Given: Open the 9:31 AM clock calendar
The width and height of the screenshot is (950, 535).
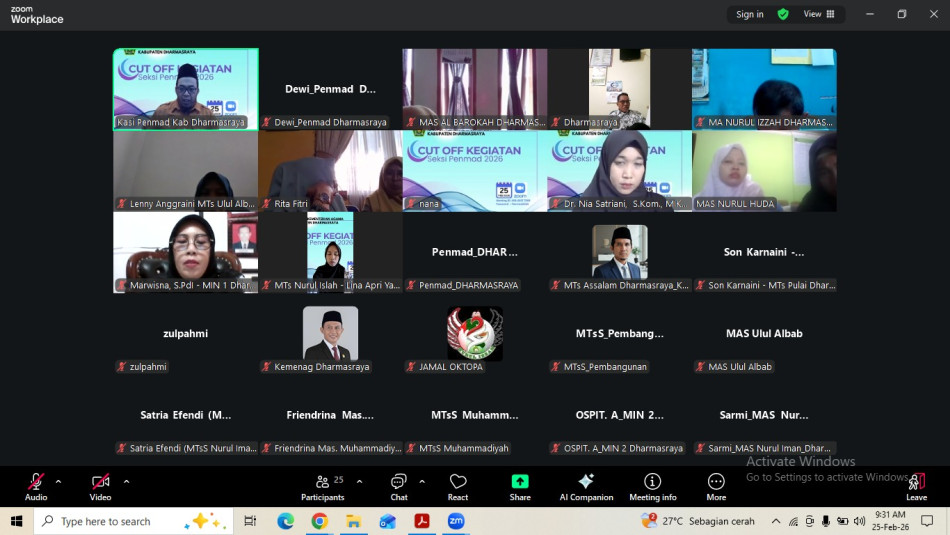Looking at the screenshot, I should point(890,521).
